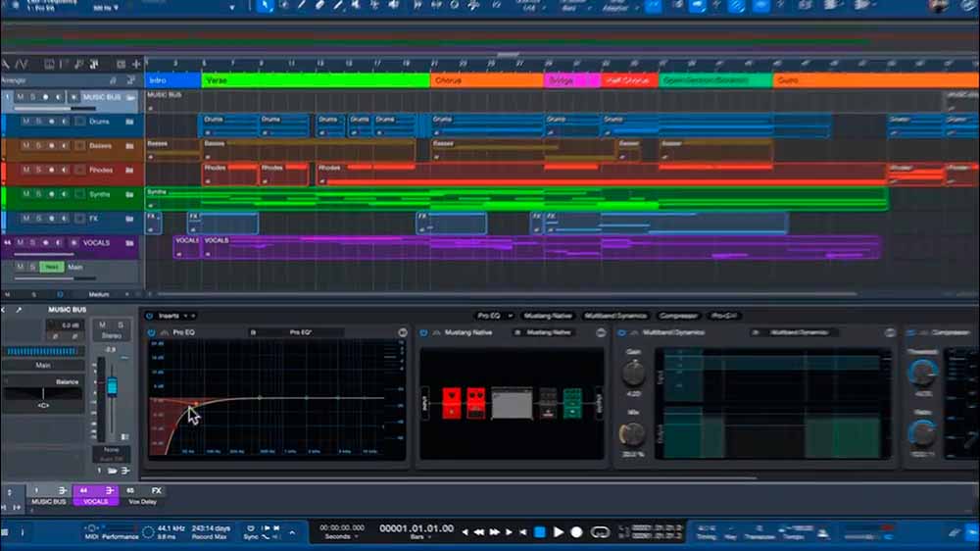The width and height of the screenshot is (980, 551).
Task: Click the MUSIC BUS channel volume fader
Action: click(x=112, y=387)
